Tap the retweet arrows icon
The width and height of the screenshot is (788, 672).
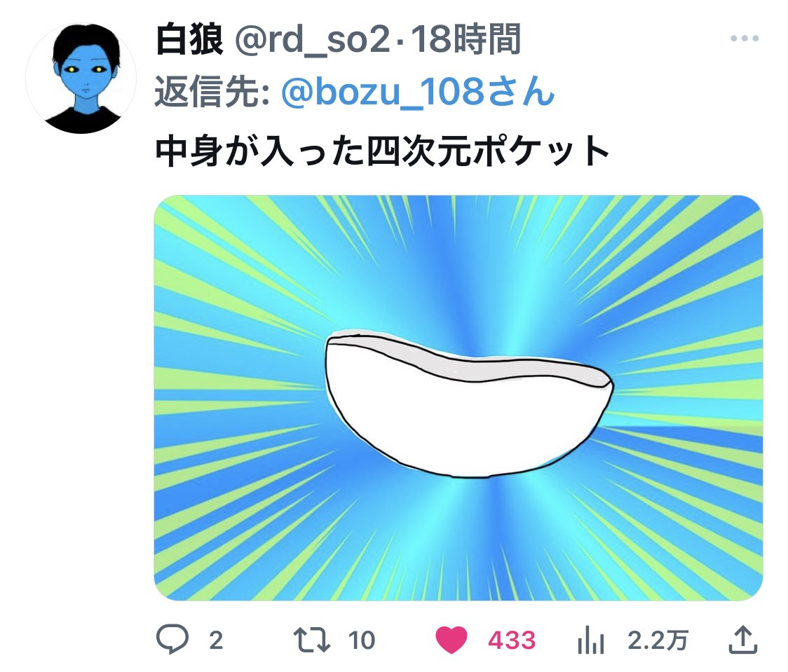pyautogui.click(x=311, y=639)
